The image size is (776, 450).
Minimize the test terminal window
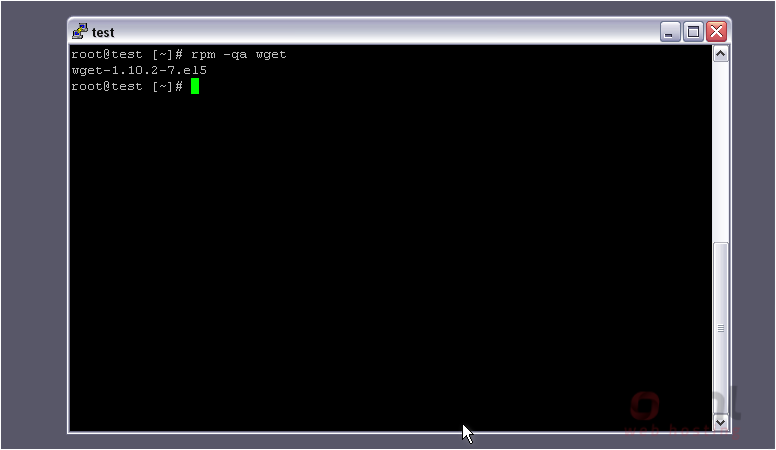670,32
